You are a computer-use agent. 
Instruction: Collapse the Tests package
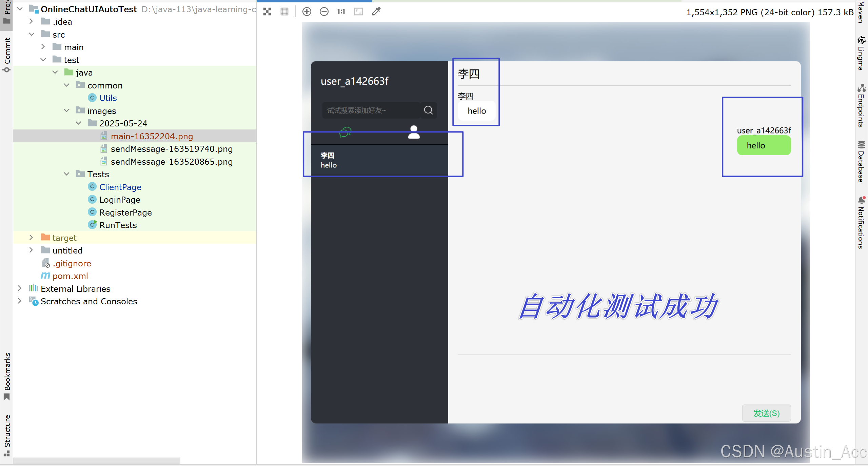[67, 174]
